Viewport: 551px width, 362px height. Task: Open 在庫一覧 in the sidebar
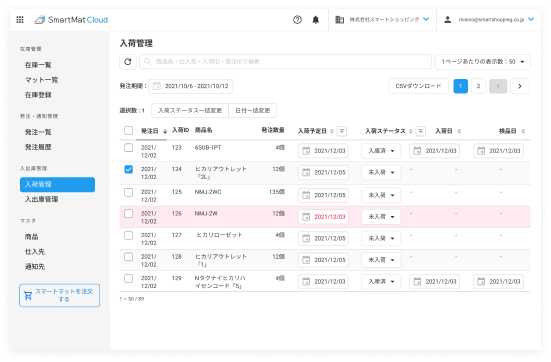click(38, 65)
